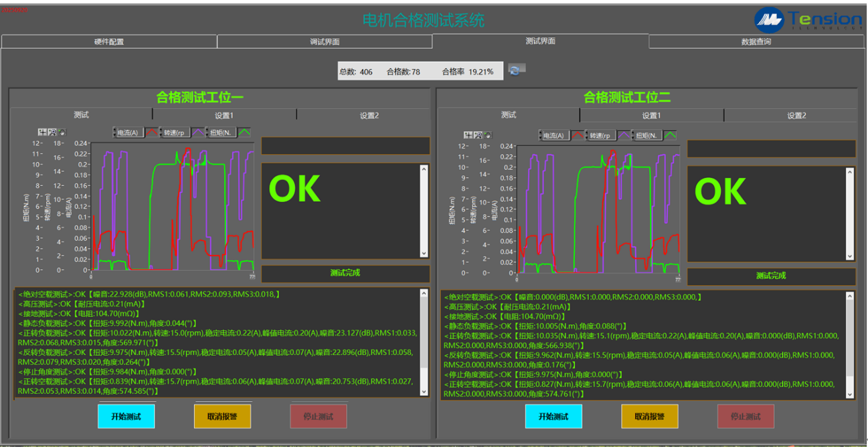Viewport: 868px width, 448px height.
Task: Select the pan hand tool in station two graph
Action: (x=487, y=135)
